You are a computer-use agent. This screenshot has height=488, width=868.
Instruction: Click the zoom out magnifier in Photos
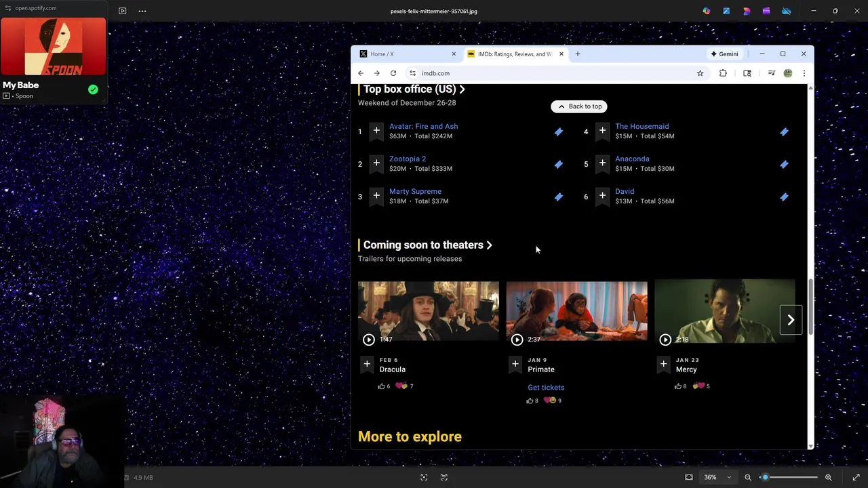[x=748, y=477]
